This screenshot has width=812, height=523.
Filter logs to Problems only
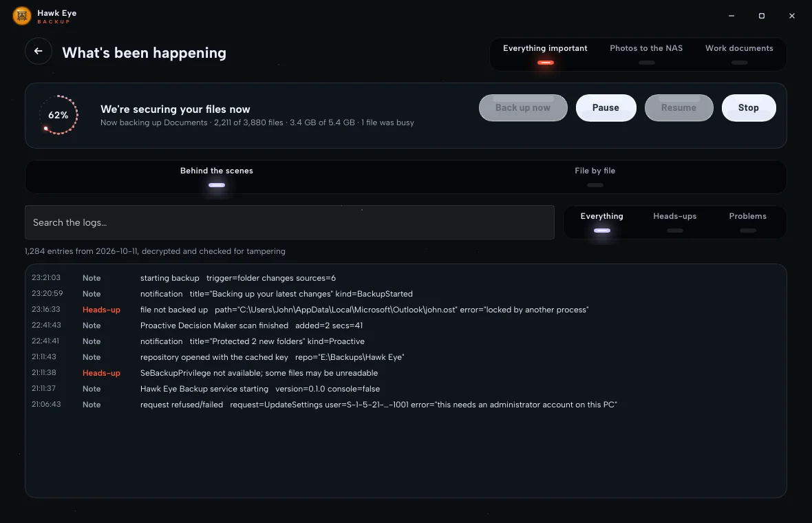click(748, 222)
